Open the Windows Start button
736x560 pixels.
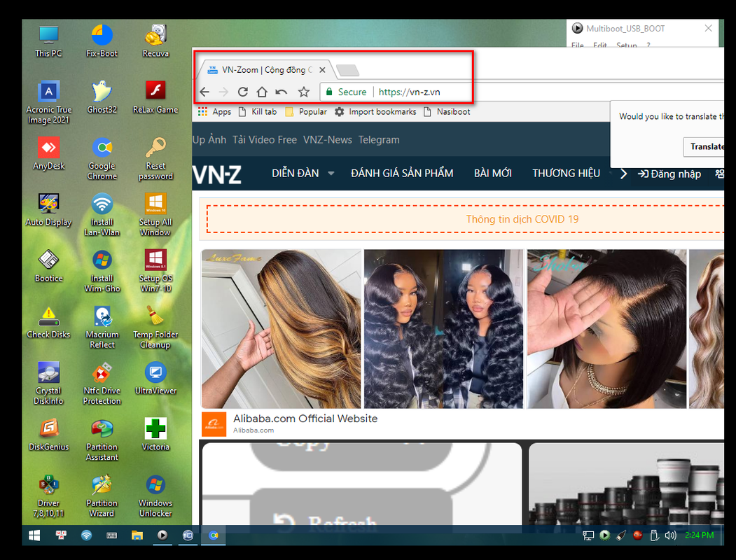[x=34, y=535]
